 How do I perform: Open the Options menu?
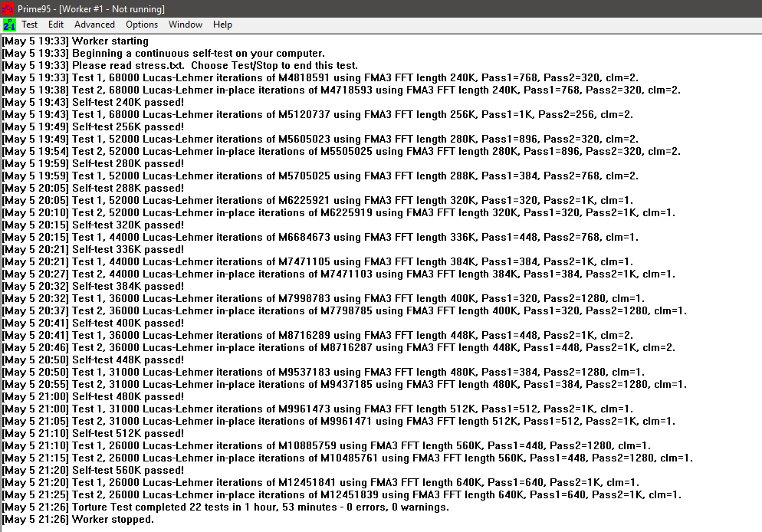pyautogui.click(x=141, y=25)
